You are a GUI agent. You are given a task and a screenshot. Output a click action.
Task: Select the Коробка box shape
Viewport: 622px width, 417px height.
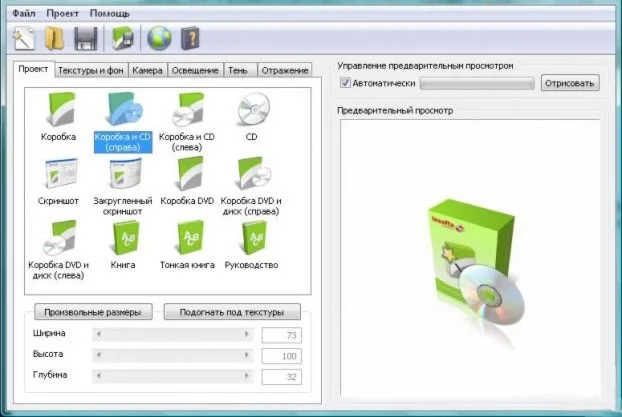coord(58,117)
